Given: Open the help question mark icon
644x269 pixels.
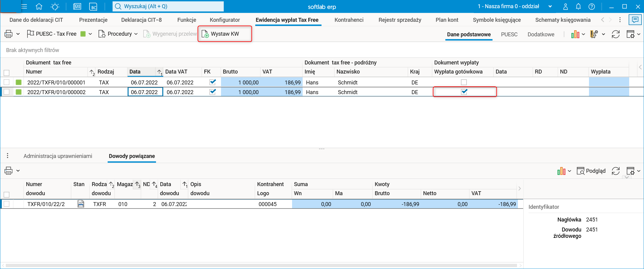Looking at the screenshot, I should [x=592, y=6].
